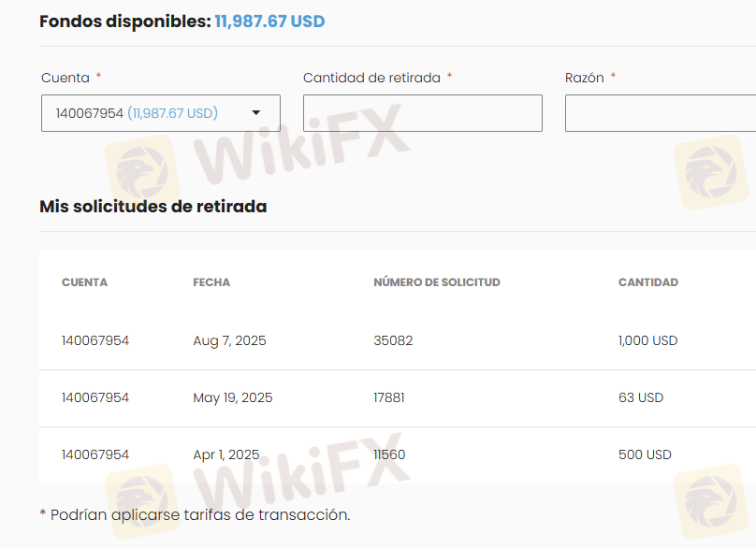The width and height of the screenshot is (756, 548).
Task: Select request number 35082
Action: 393,340
